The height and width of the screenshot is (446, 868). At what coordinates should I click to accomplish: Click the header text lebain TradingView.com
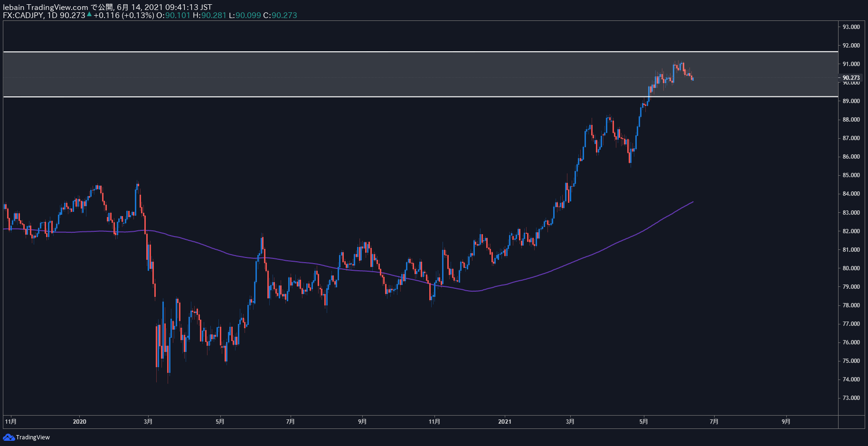(46, 7)
